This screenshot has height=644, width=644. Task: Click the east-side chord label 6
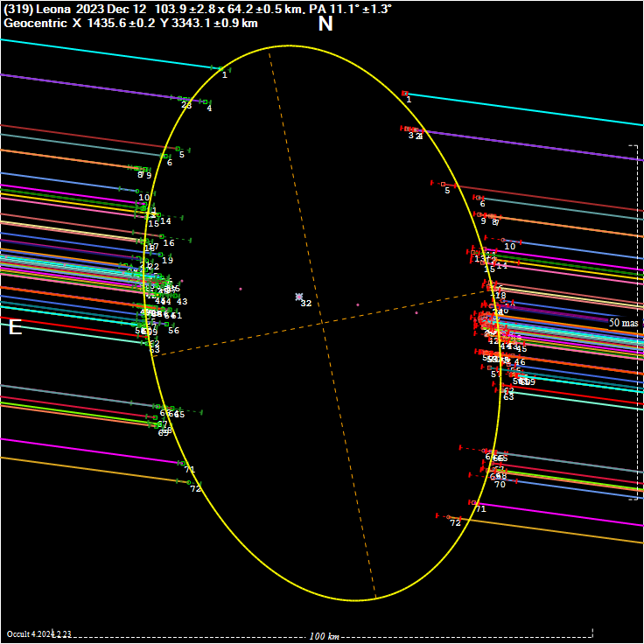click(170, 163)
